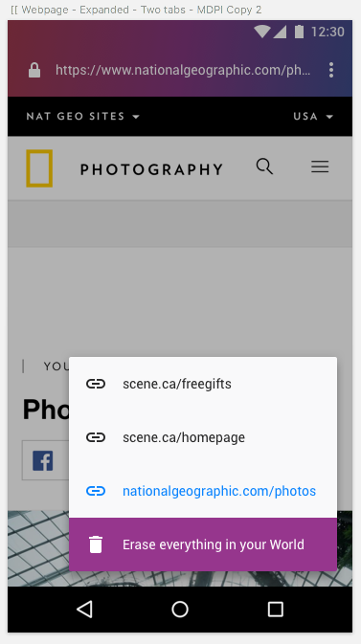361x644 pixels.
Task: Click the trash can icon
Action: coord(96,544)
